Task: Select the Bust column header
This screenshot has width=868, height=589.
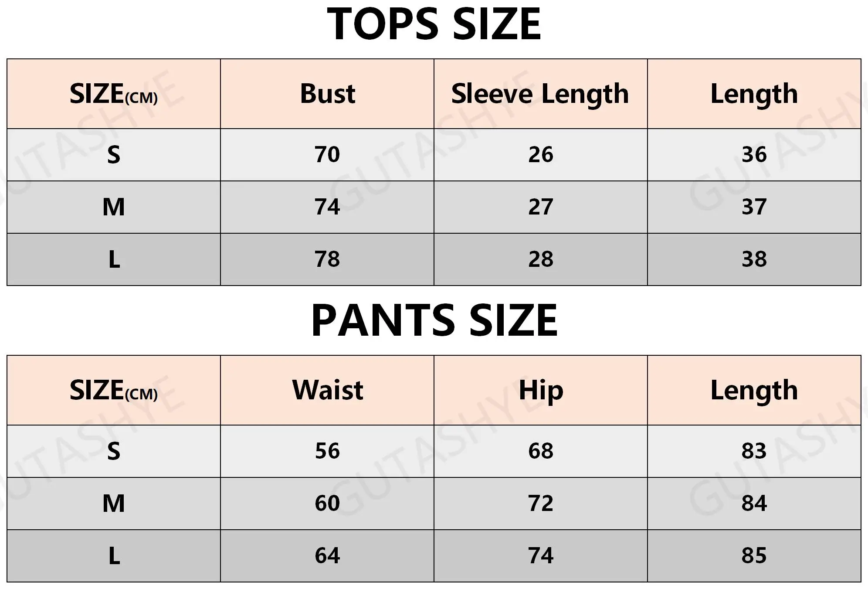Action: tap(327, 94)
